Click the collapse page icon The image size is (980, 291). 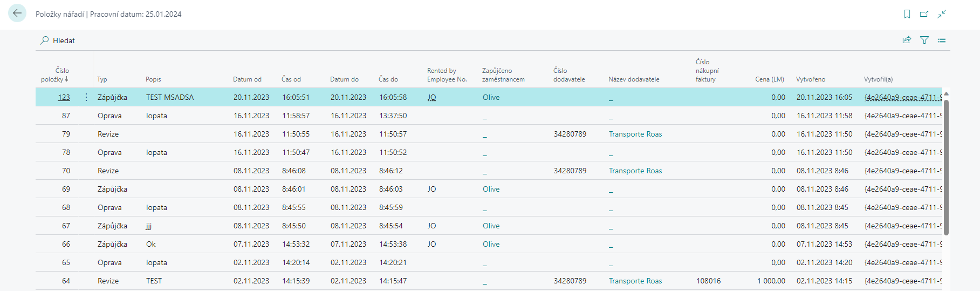coord(942,14)
